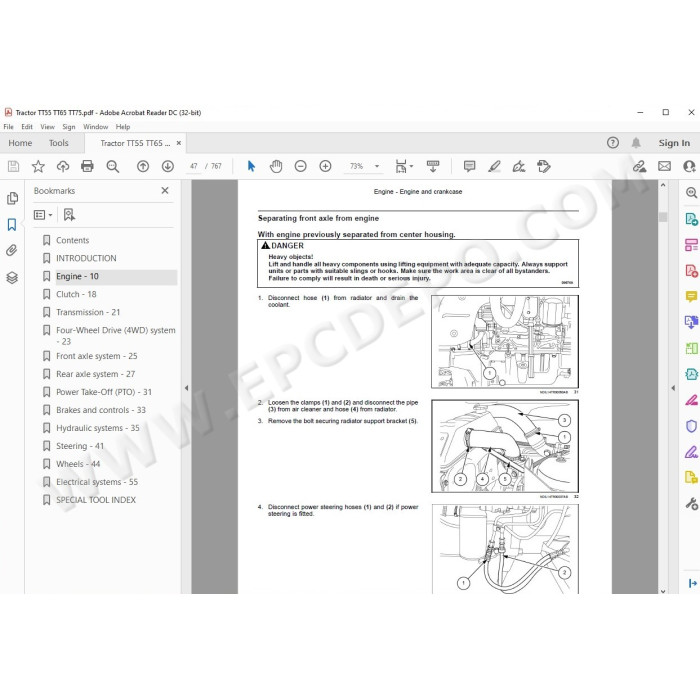Open the Sign menu
Viewport: 700px width, 700px height.
pyautogui.click(x=69, y=127)
